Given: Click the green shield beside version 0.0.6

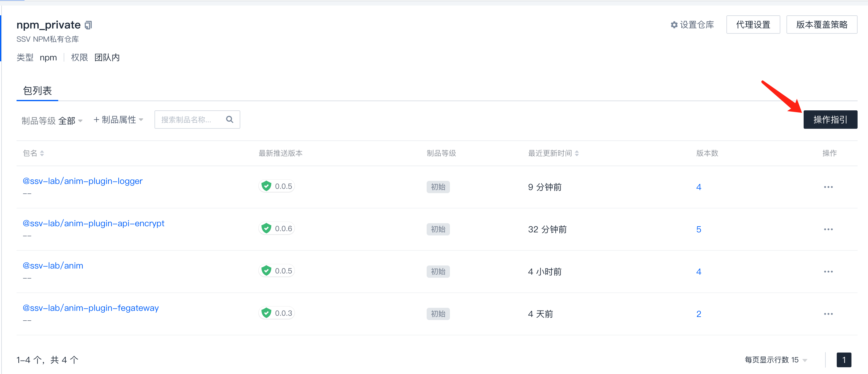Looking at the screenshot, I should pyautogui.click(x=266, y=228).
